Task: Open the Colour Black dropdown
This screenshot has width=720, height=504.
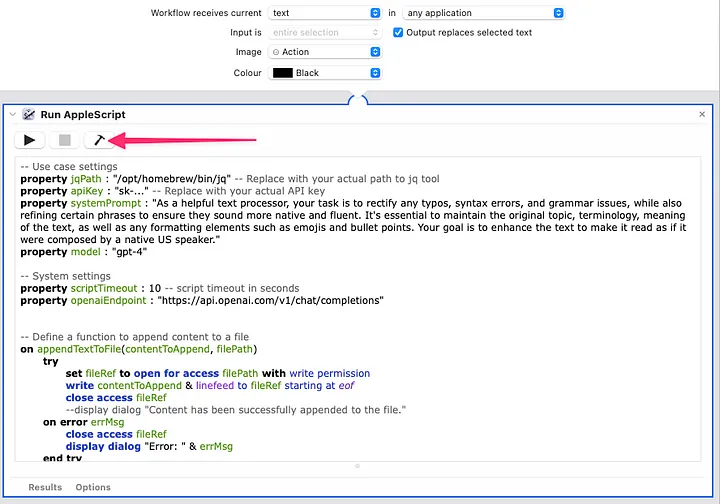Action: point(325,73)
